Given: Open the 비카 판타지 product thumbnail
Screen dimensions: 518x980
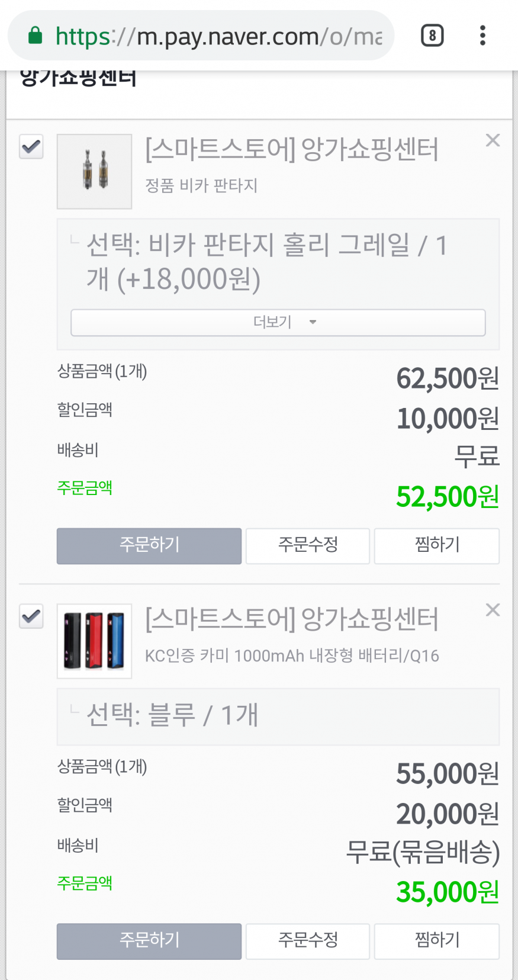Looking at the screenshot, I should (x=94, y=171).
